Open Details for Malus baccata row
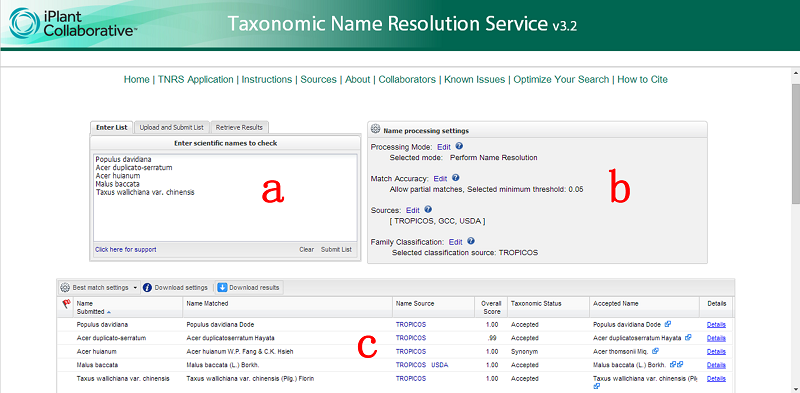Viewport: 800px width, 393px height. tap(716, 365)
